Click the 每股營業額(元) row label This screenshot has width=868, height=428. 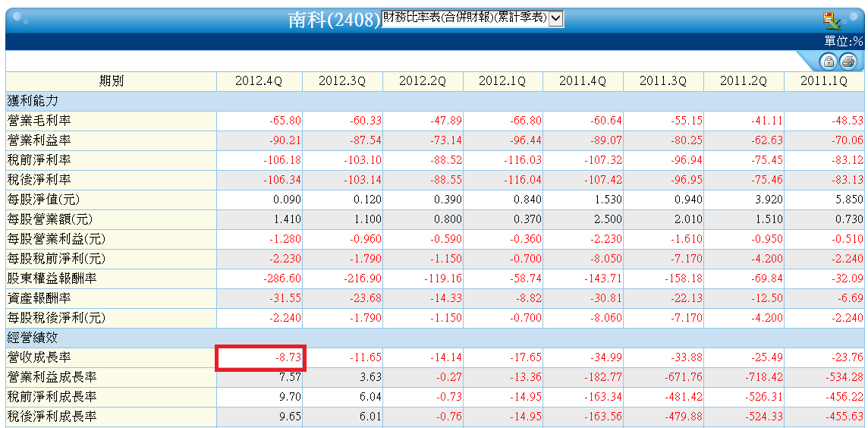click(49, 220)
